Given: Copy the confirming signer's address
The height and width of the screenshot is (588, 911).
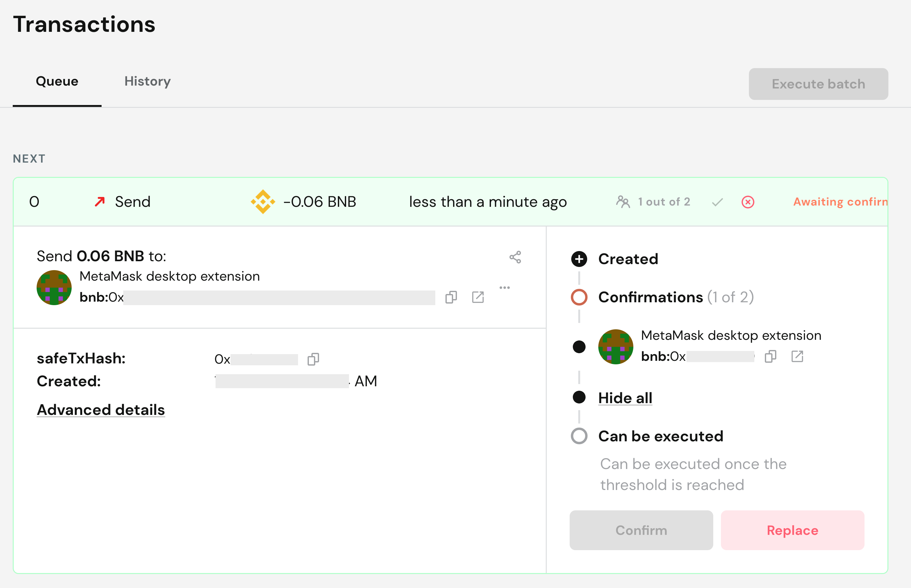Looking at the screenshot, I should pos(770,356).
